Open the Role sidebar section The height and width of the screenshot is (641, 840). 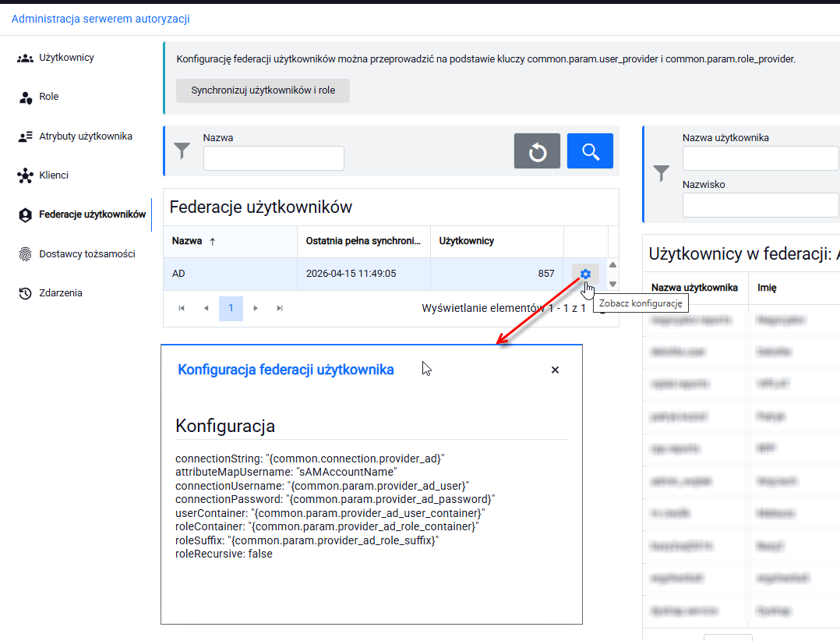click(38, 97)
